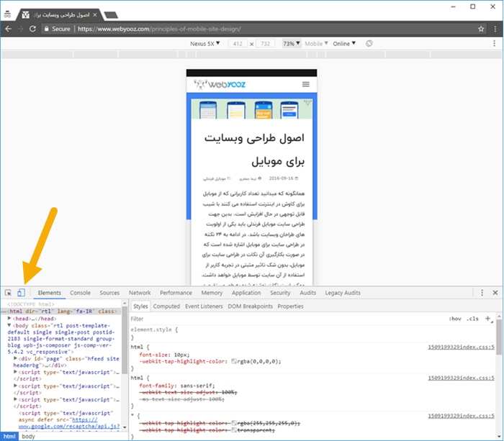Expand the div id="page" node
The height and width of the screenshot is (441, 504).
pos(15,358)
